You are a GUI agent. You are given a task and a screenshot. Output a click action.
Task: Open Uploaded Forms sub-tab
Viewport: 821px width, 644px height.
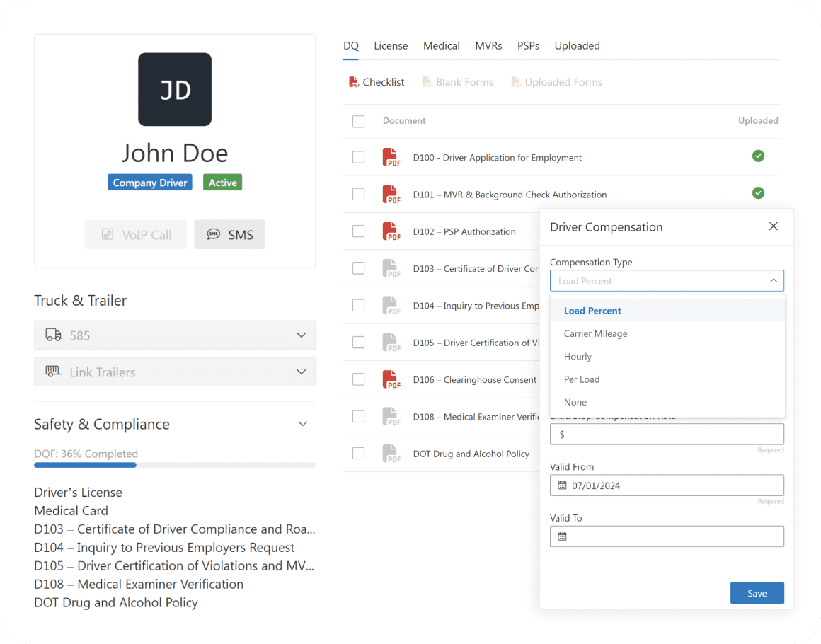tap(556, 82)
